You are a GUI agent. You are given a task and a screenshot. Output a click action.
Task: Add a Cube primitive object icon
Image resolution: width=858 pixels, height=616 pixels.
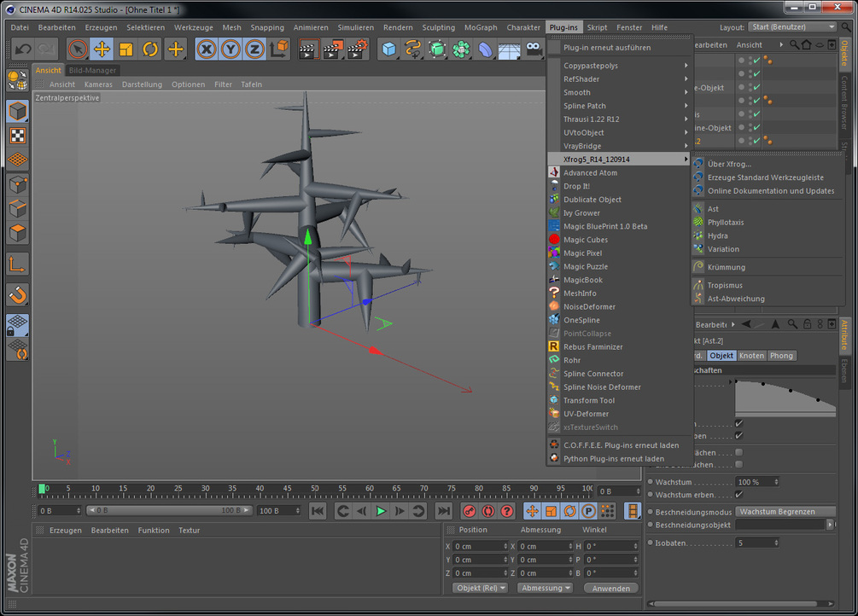[x=388, y=49]
